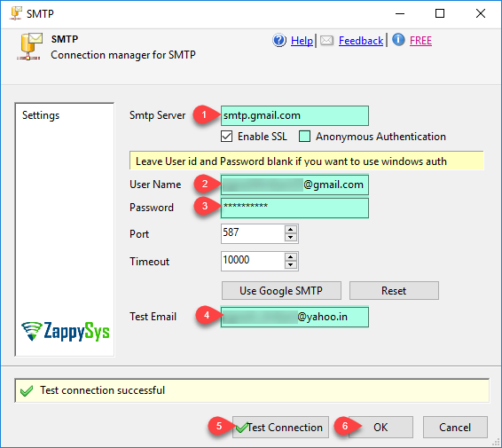Select the Settings item in left panel
This screenshot has width=502, height=448.
tap(41, 115)
